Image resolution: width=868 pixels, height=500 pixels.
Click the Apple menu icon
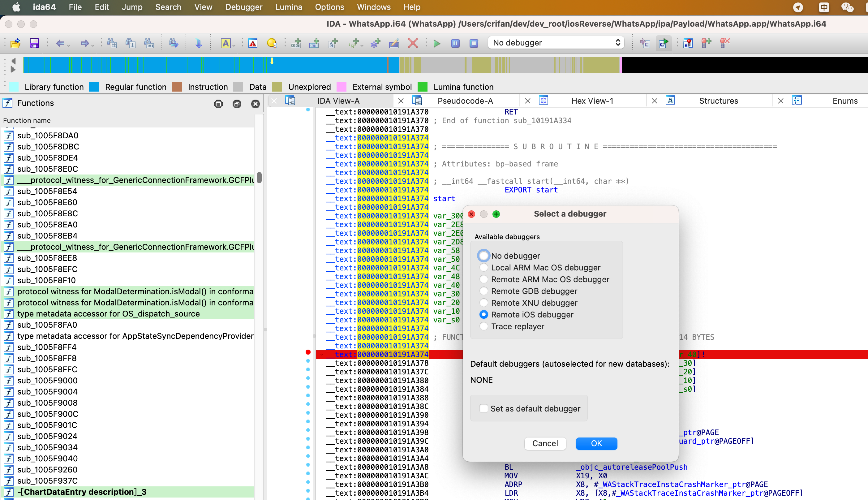coord(16,7)
